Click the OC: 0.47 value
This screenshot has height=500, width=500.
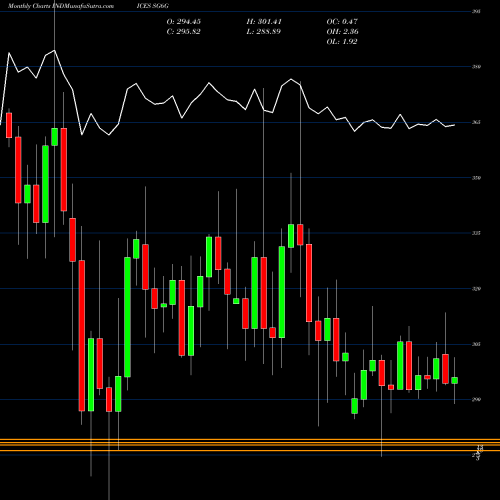342,22
